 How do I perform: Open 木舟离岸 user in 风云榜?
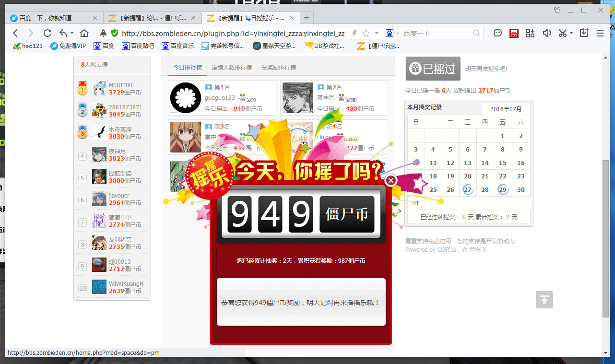[x=120, y=129]
